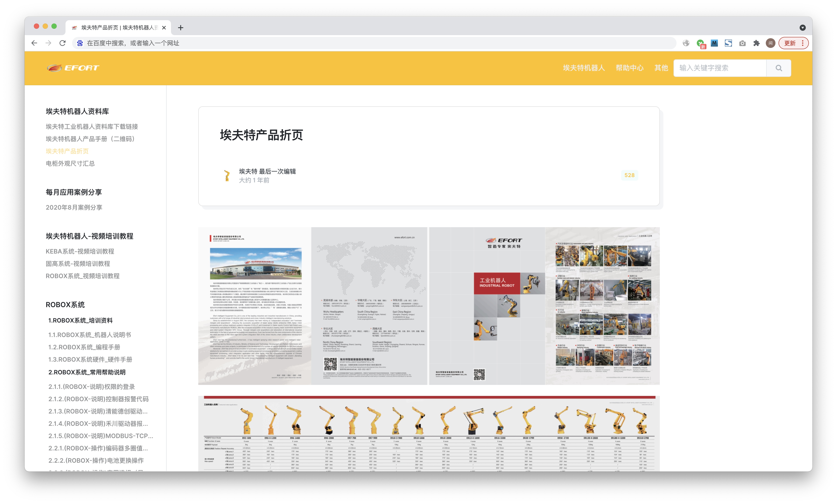The height and width of the screenshot is (504, 837).
Task: Click the macOS green fullscreen window button
Action: point(54,26)
